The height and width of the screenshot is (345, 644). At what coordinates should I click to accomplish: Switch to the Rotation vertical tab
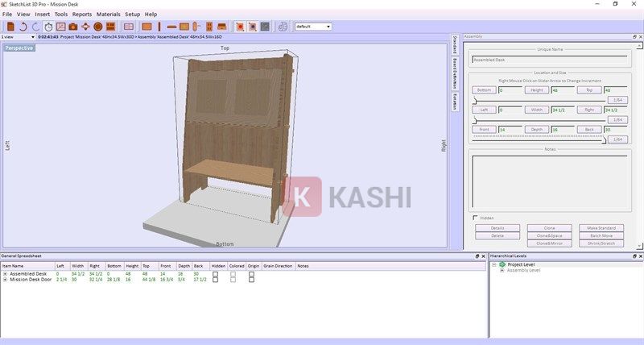455,101
